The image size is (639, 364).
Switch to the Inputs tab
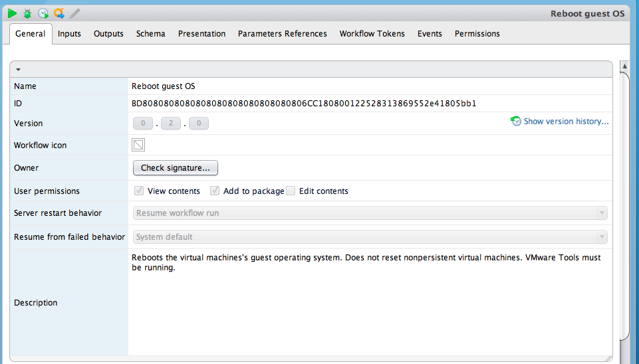coord(69,34)
